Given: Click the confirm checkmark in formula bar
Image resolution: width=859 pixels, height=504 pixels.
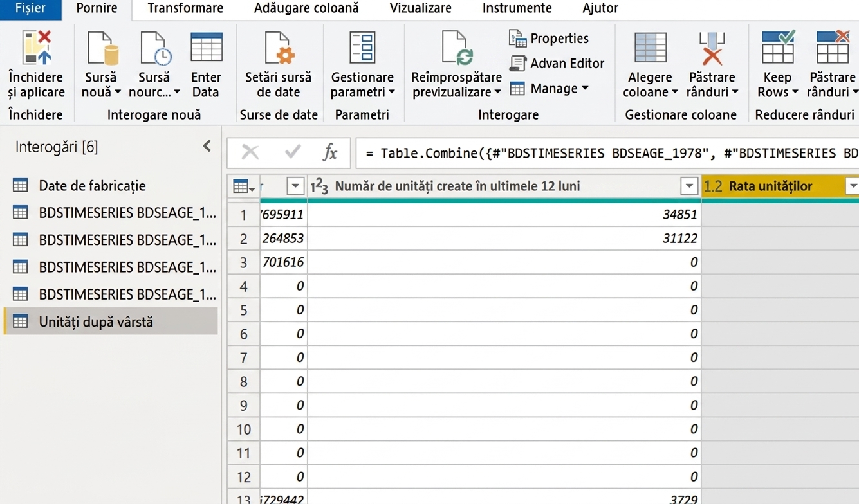Looking at the screenshot, I should [x=293, y=152].
